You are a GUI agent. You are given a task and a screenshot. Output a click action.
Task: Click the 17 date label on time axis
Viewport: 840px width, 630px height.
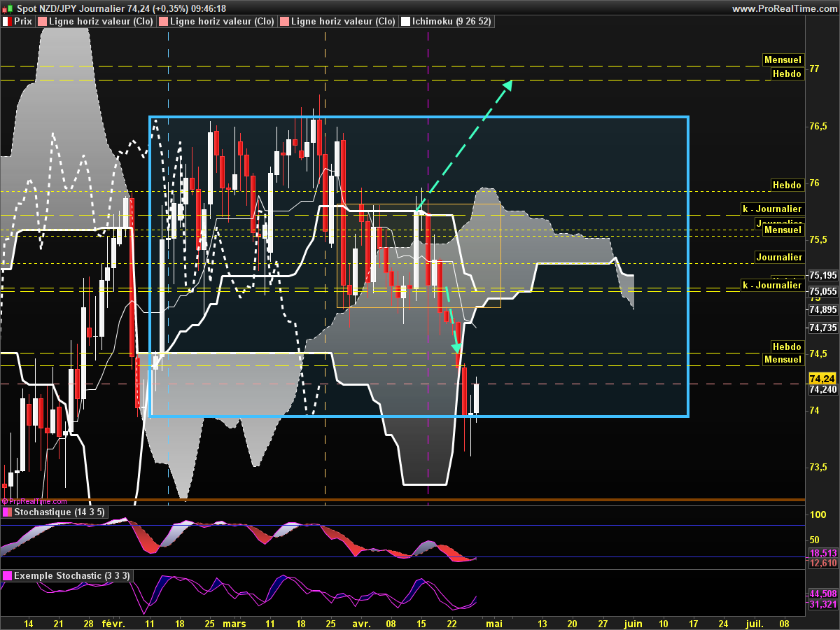693,623
